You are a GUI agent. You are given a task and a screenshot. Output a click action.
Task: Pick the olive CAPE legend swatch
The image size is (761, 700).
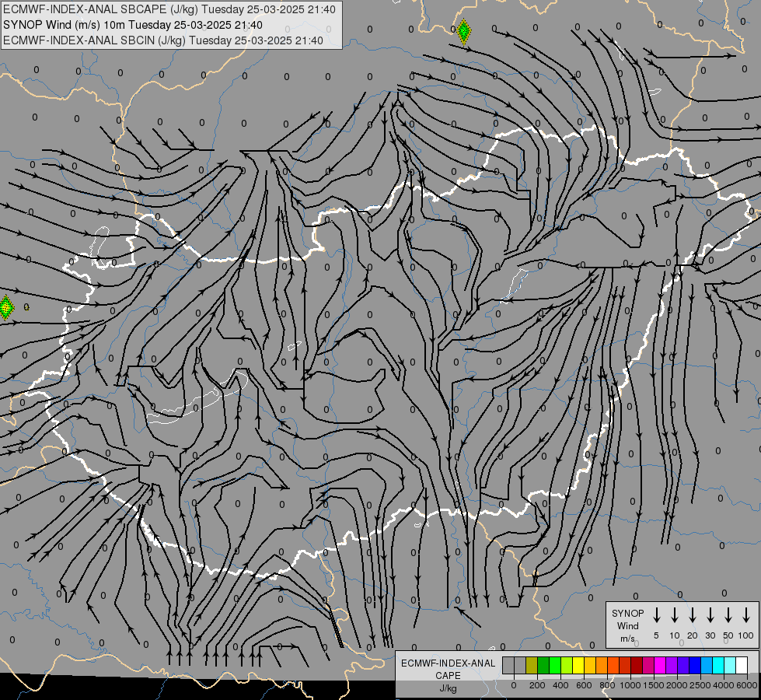(x=532, y=665)
